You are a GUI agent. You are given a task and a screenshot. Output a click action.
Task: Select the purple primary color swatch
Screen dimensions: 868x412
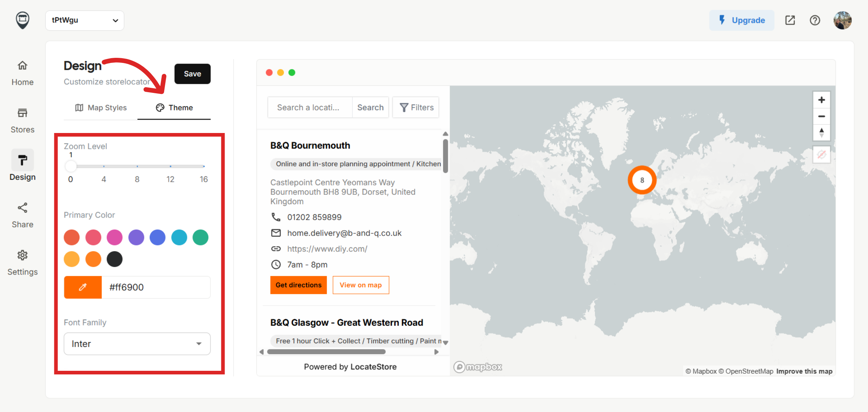tap(136, 237)
